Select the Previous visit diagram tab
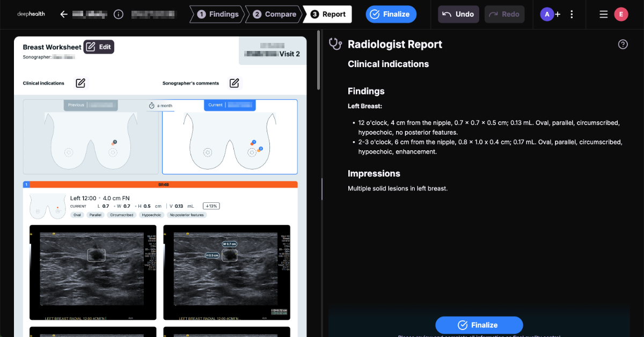644x337 pixels. pyautogui.click(x=91, y=105)
